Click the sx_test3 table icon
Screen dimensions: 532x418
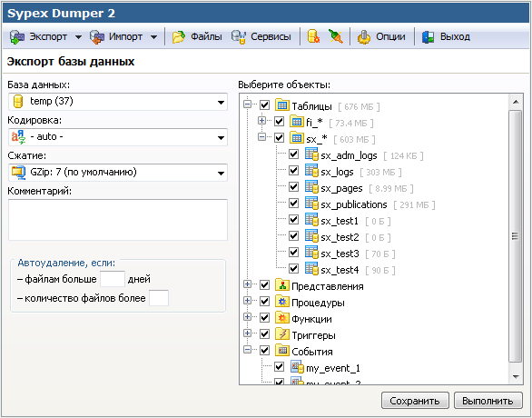pyautogui.click(x=311, y=253)
